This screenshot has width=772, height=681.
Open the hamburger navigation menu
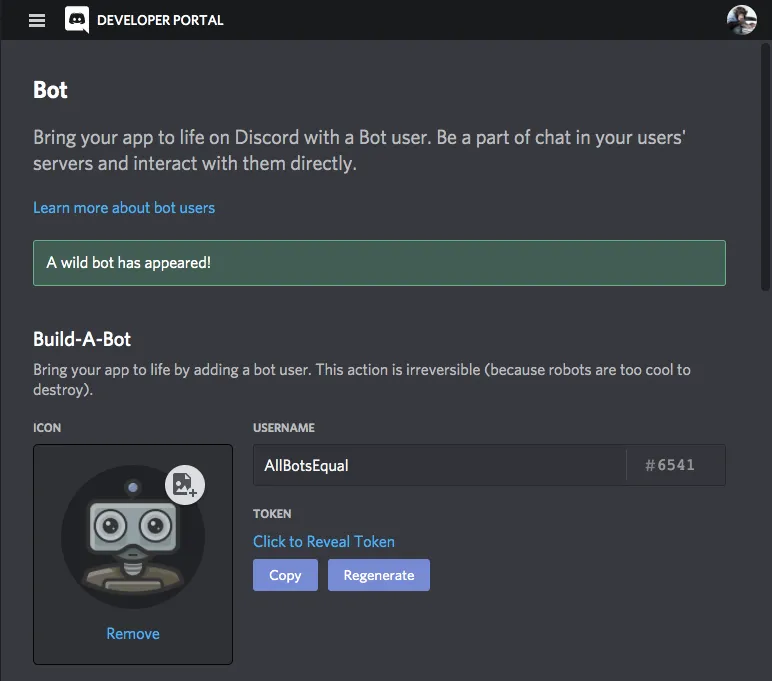point(37,20)
